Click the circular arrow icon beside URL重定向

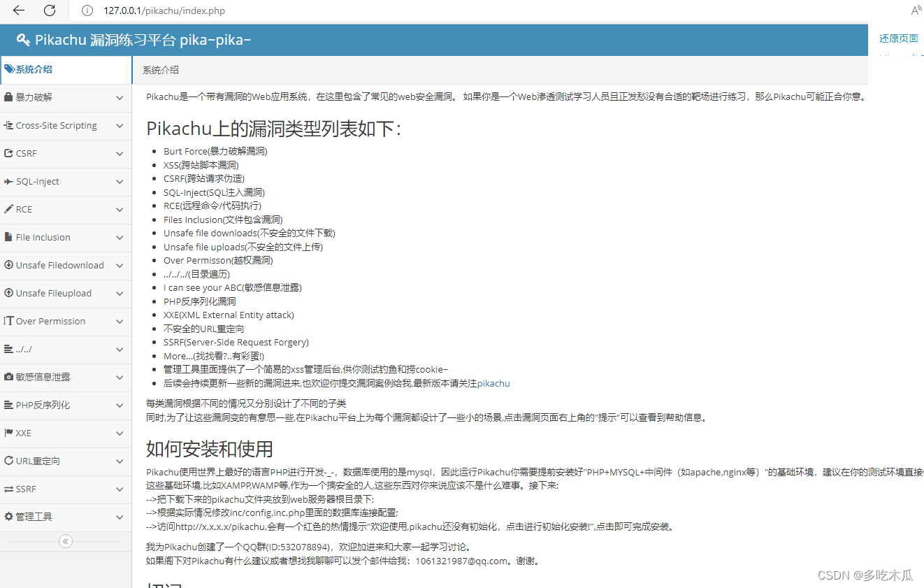(8, 461)
